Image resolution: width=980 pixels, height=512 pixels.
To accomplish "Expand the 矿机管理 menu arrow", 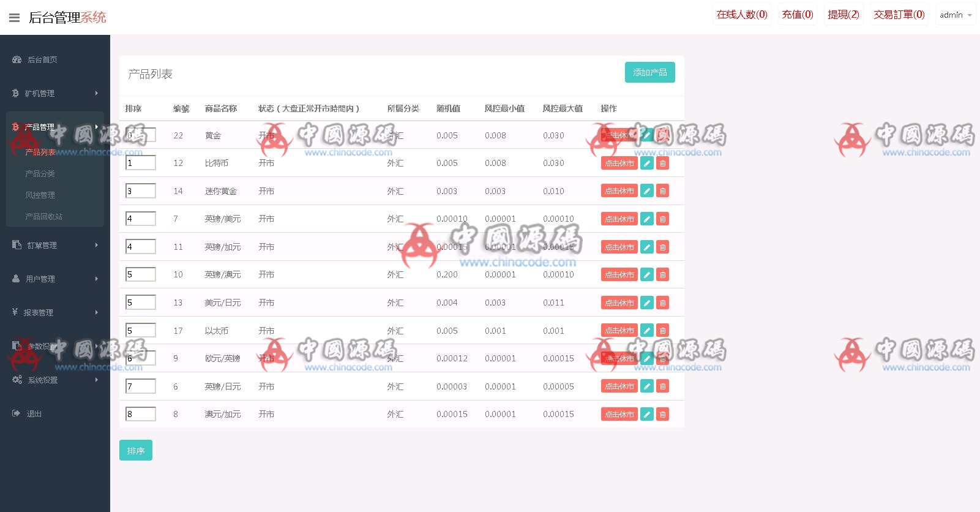I will coord(97,93).
